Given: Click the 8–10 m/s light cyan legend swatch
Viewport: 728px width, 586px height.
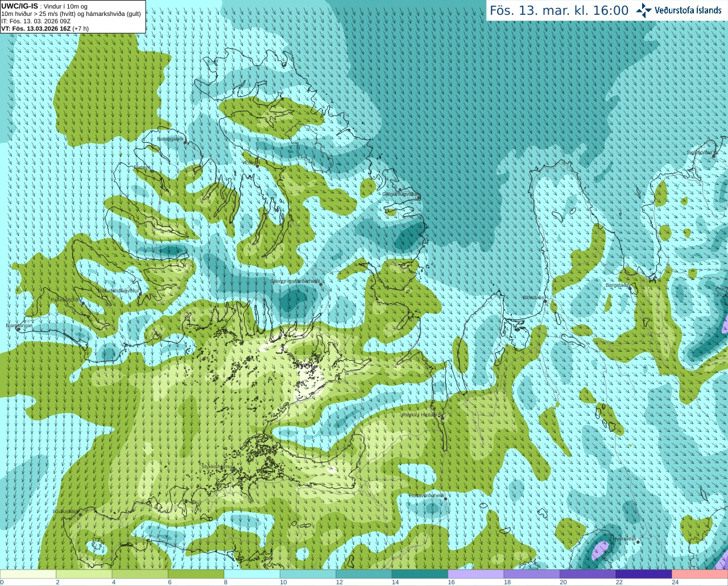Looking at the screenshot, I should coord(252,574).
